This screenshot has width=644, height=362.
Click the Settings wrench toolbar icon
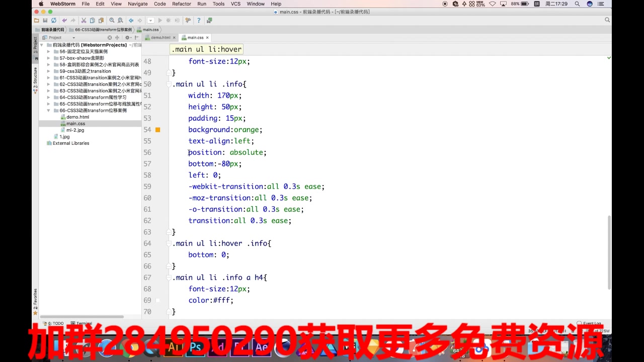coord(188,21)
